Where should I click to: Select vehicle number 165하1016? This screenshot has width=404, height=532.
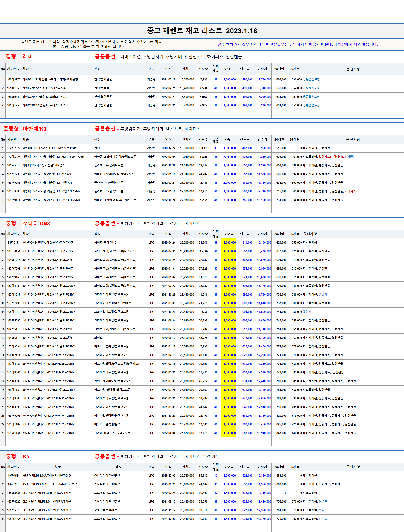(14, 312)
